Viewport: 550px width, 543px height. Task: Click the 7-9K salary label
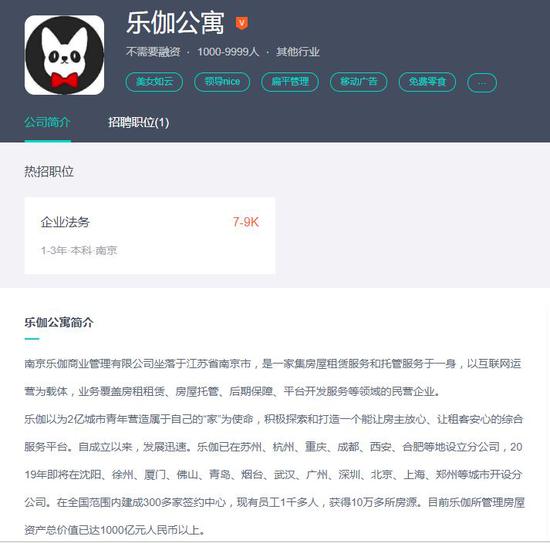pyautogui.click(x=246, y=222)
